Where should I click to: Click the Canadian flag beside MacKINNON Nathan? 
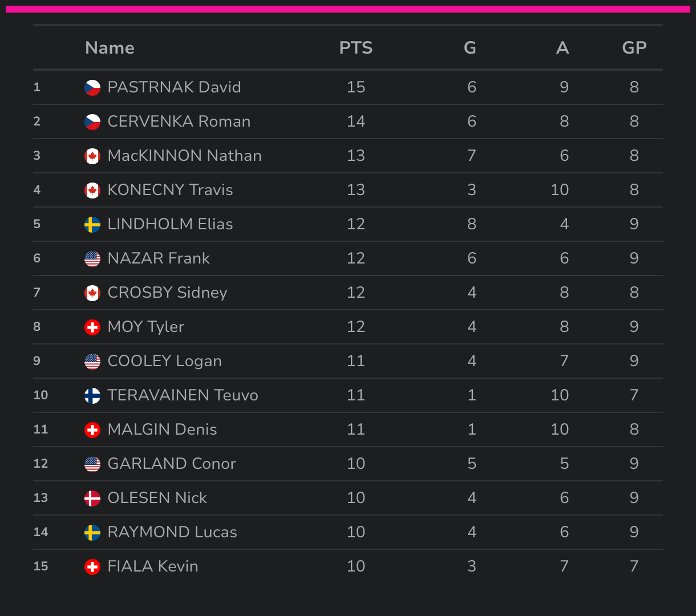(92, 156)
